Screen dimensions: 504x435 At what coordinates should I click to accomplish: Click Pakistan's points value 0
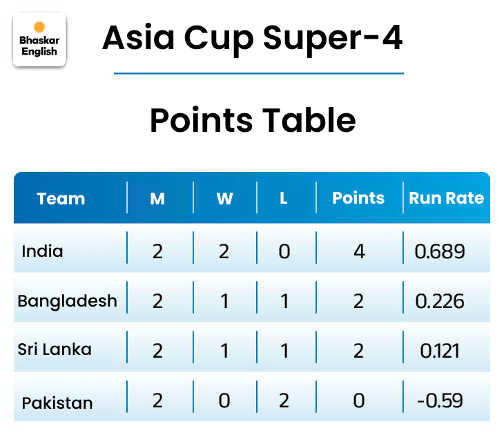[x=358, y=400]
